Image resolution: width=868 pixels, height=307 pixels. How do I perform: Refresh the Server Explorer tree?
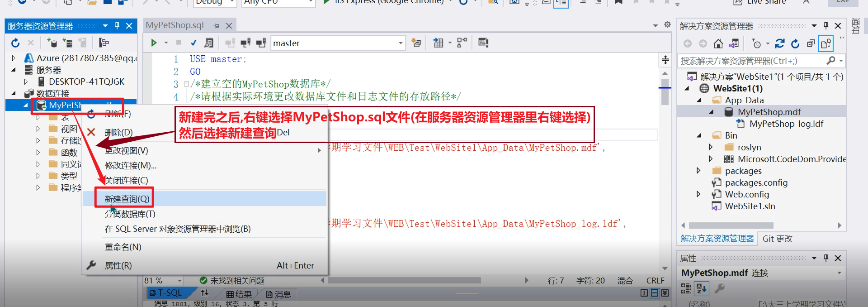tap(15, 43)
